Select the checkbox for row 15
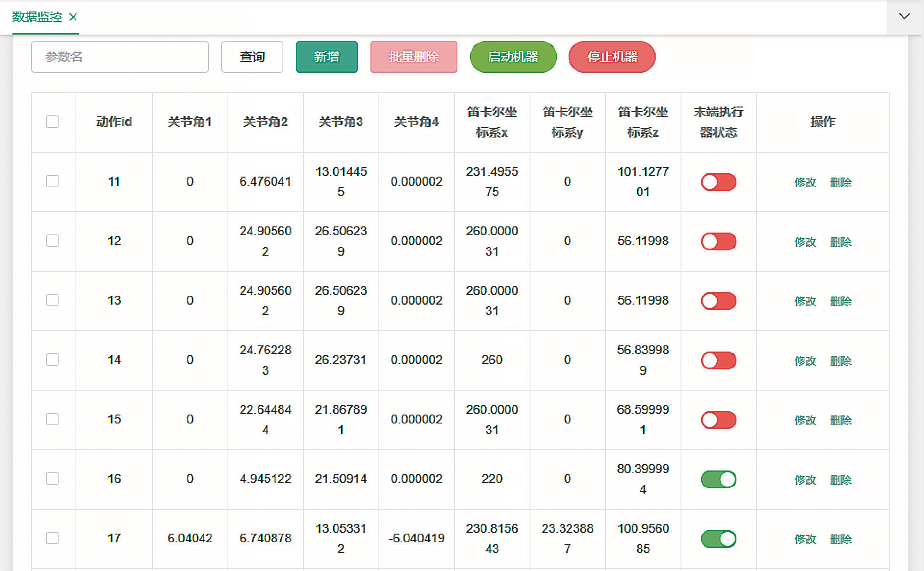Screen dimensions: 924x571 (53, 419)
